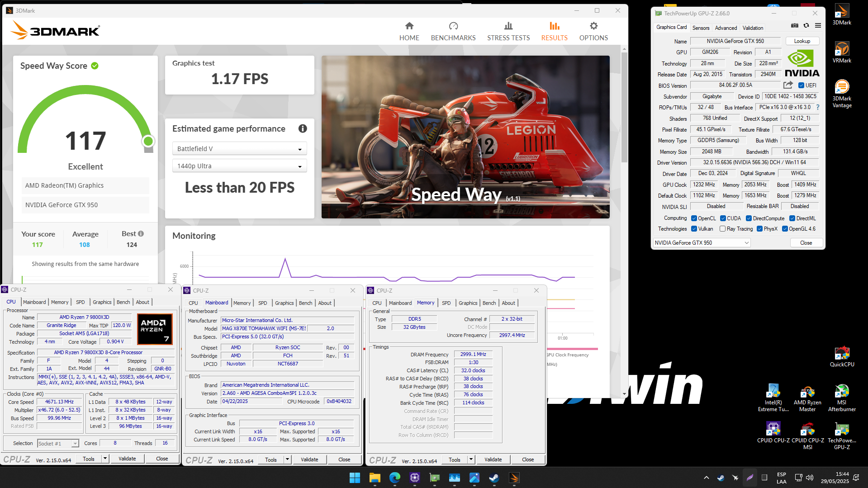Screen dimensions: 868x488
Task: Open Microsoft Edge from the taskbar
Action: (394, 478)
